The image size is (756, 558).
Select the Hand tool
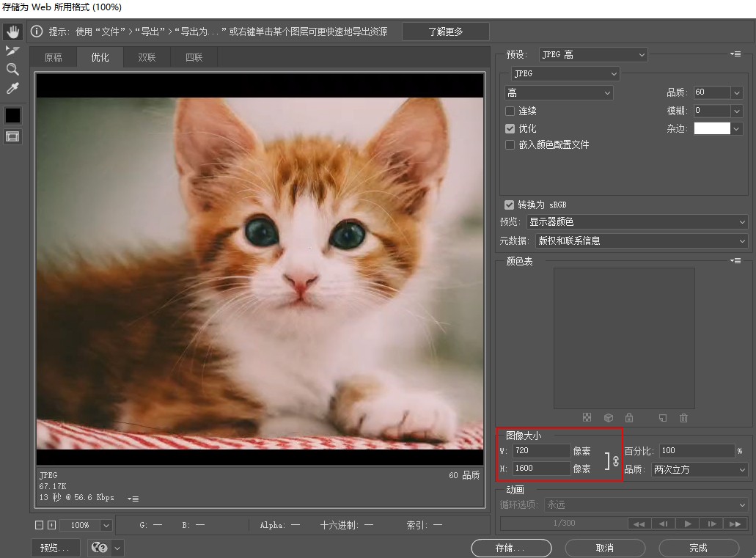(12, 32)
